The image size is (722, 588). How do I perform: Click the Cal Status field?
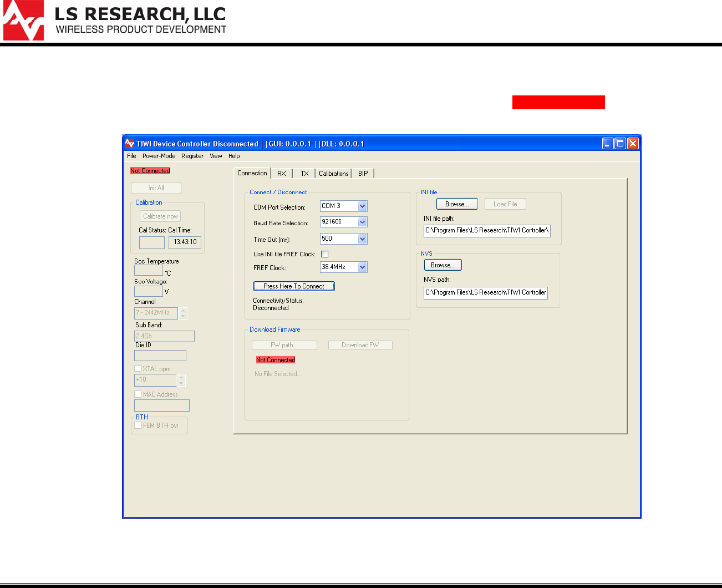(152, 242)
